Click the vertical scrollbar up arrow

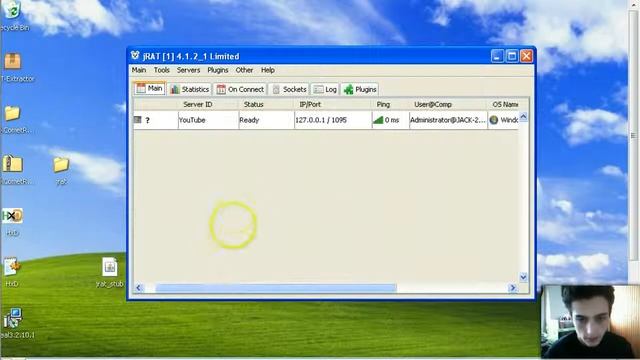[523, 117]
